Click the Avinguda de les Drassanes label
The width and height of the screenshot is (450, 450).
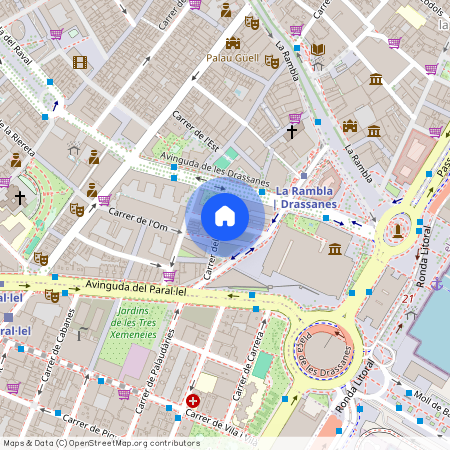tap(215, 169)
